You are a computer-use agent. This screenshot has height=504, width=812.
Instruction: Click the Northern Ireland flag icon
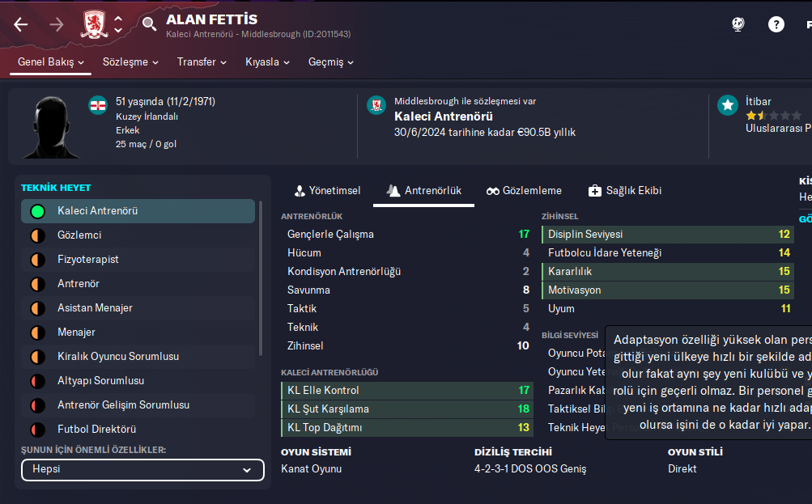[98, 105]
